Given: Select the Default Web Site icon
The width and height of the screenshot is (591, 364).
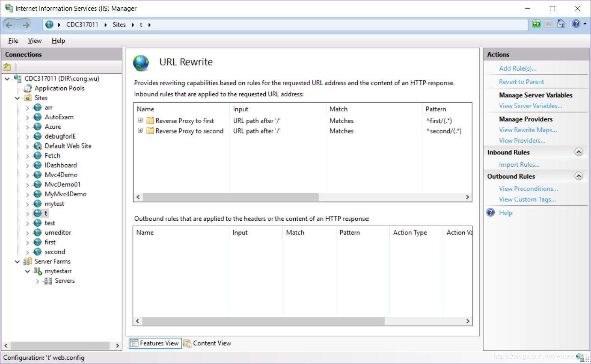Looking at the screenshot, I should point(38,146).
